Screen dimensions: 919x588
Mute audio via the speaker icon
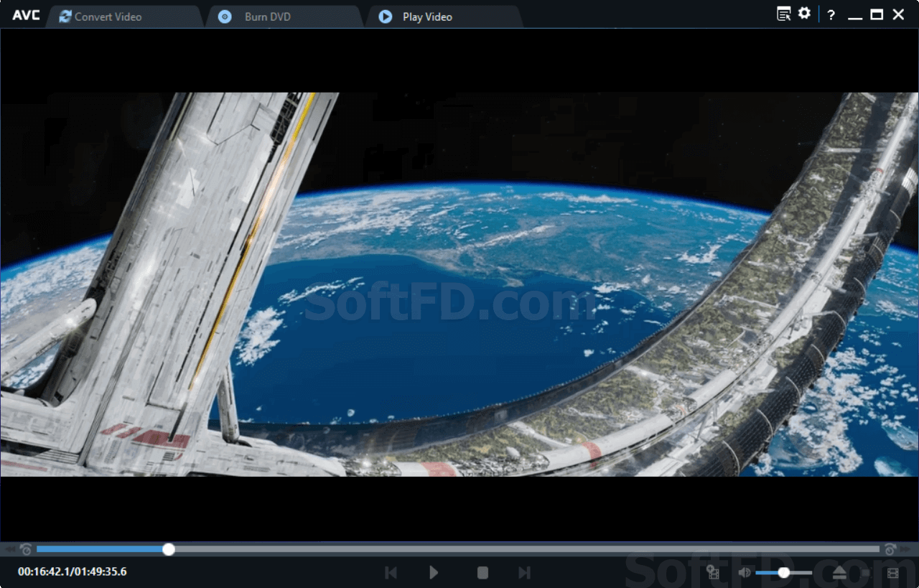pyautogui.click(x=745, y=572)
